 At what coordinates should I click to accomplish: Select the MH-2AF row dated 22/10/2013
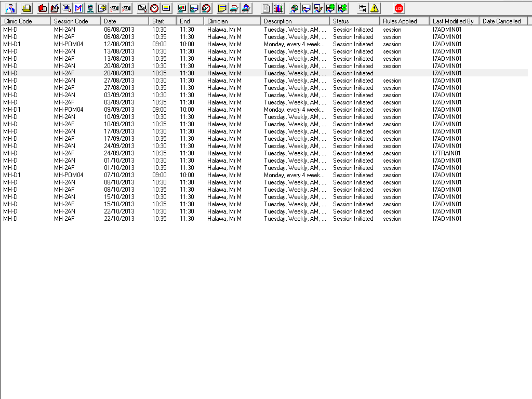pos(264,219)
